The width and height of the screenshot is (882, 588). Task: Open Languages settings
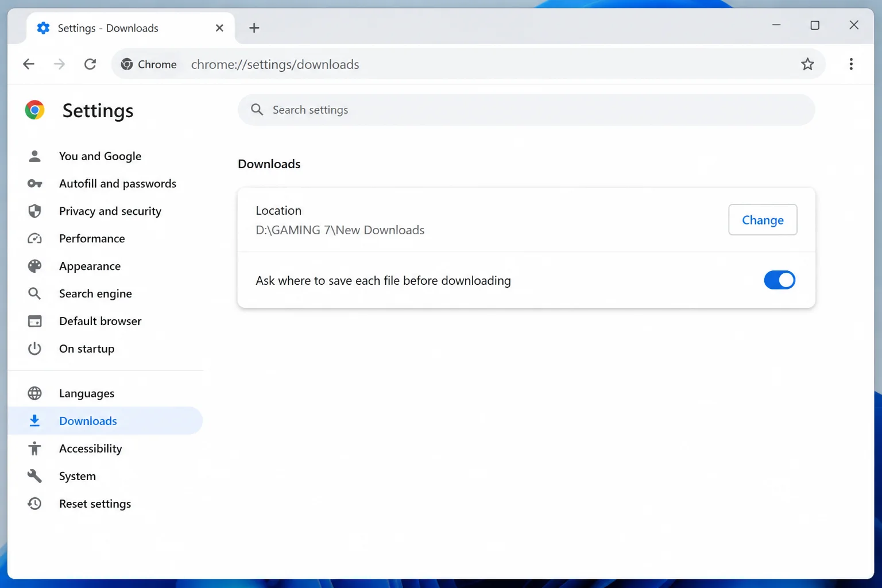105,393
